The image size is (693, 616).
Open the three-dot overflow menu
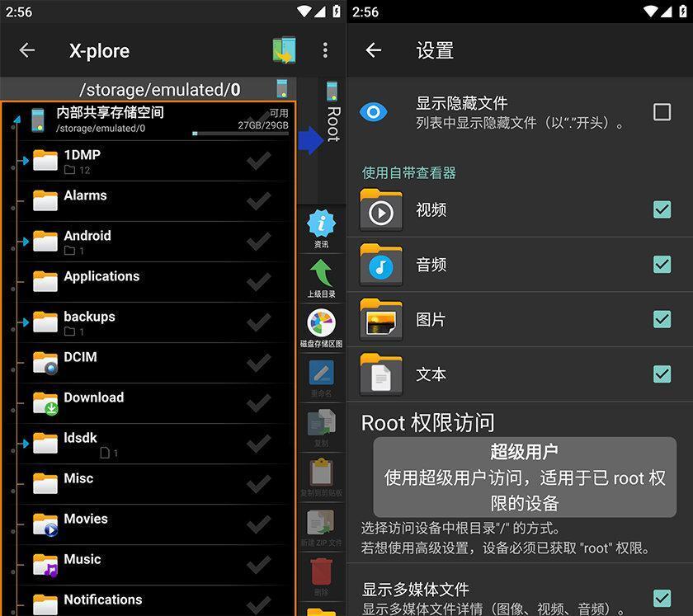325,50
